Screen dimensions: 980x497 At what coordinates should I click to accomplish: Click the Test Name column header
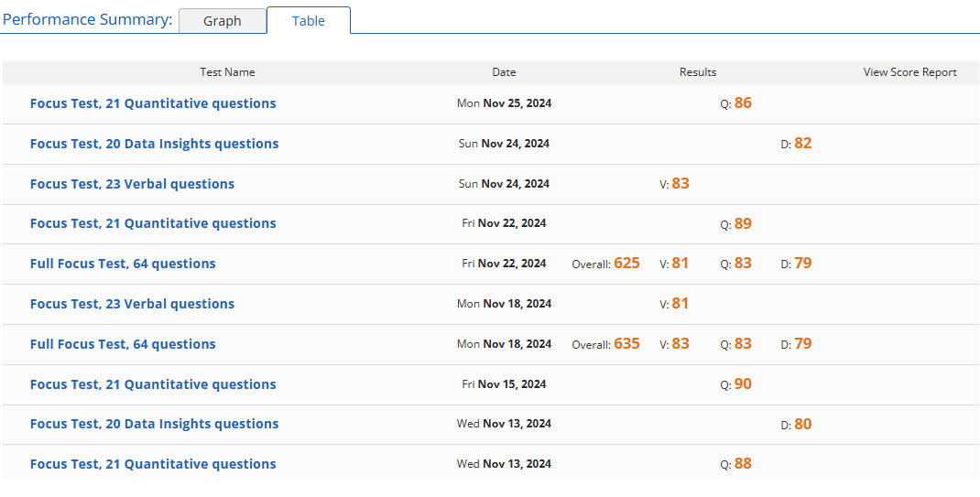(227, 72)
